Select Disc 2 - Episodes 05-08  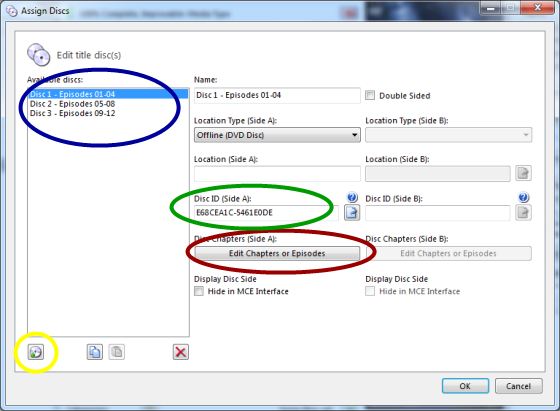pos(72,104)
